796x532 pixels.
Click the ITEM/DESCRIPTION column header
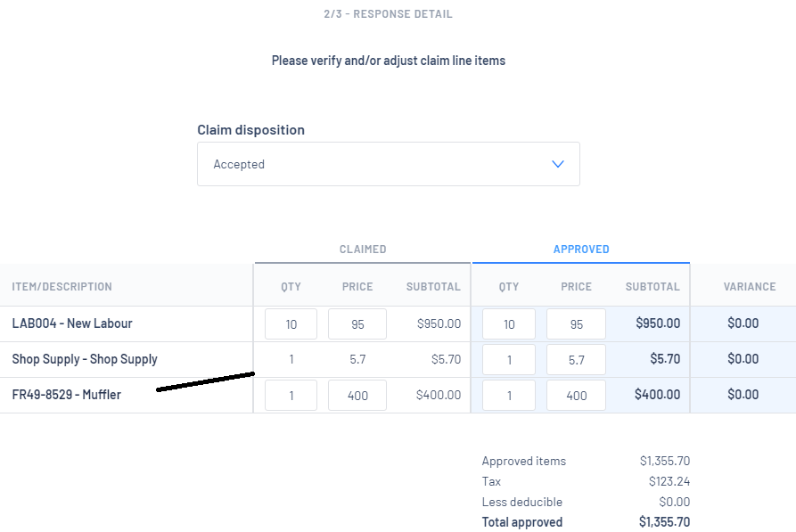[62, 287]
